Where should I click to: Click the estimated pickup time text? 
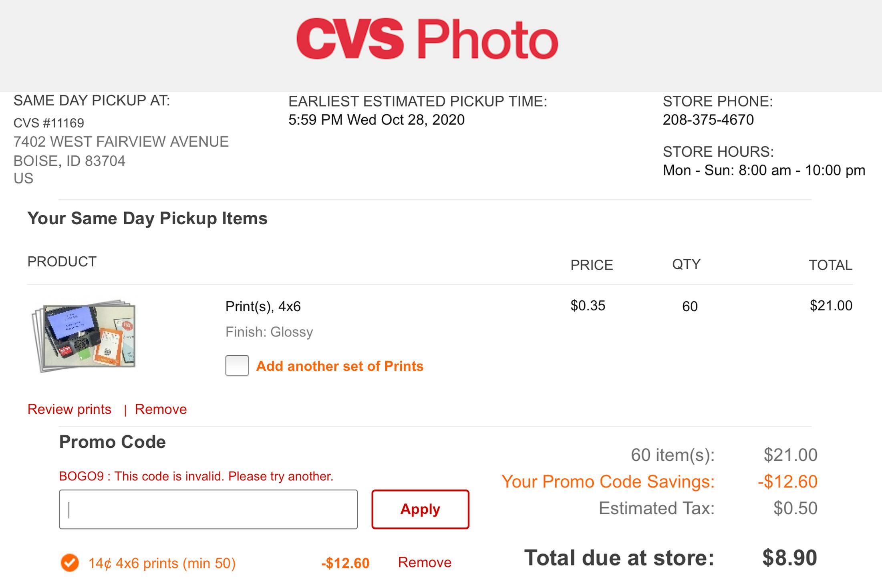(x=376, y=120)
